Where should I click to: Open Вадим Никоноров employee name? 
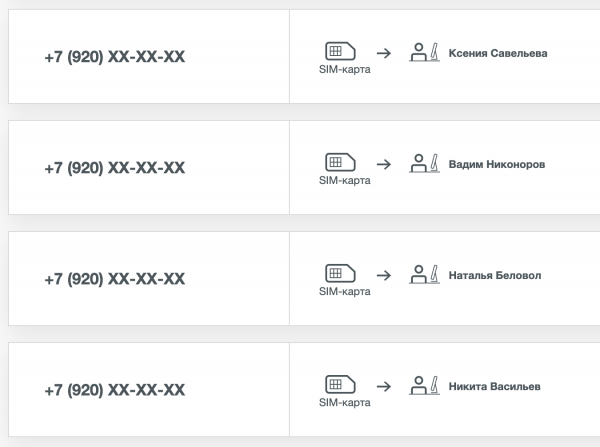[x=497, y=164]
